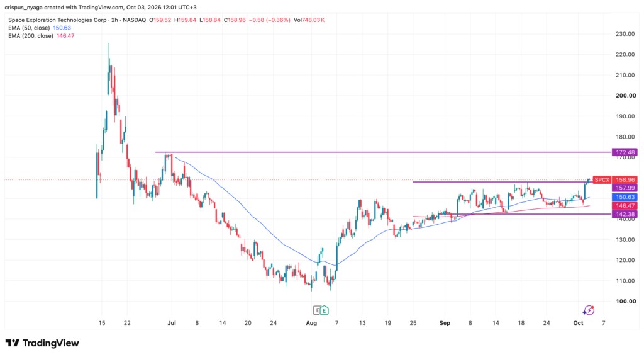Click the purple lightning event icon near Oct

click(589, 310)
